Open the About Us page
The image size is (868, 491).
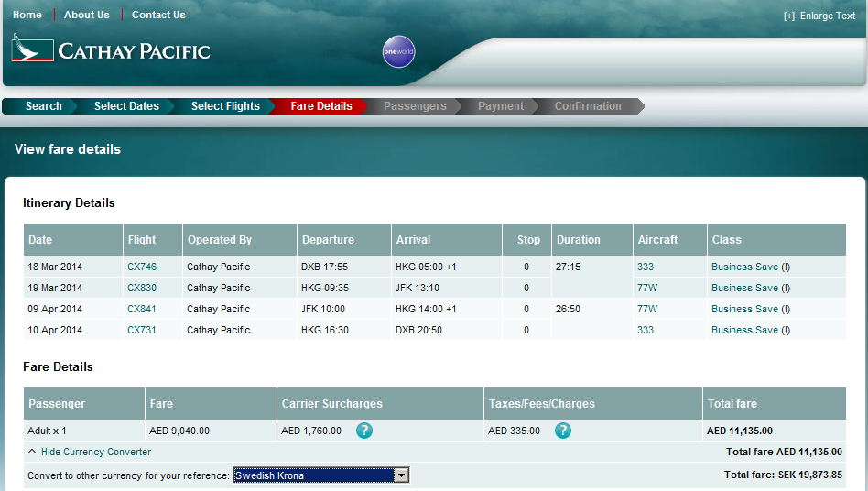(x=86, y=15)
